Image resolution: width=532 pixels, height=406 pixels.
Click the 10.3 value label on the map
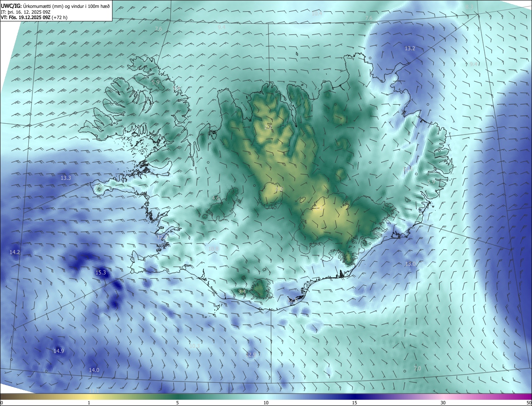[x=195, y=346]
